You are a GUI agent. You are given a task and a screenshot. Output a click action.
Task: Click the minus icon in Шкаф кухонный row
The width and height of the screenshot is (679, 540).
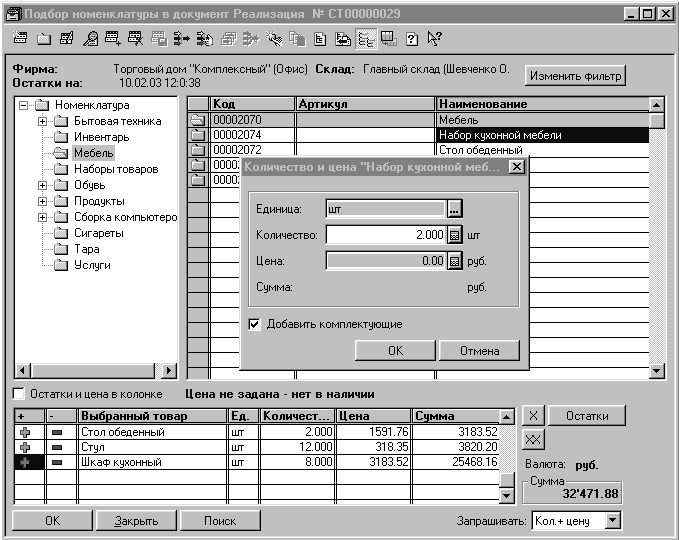pyautogui.click(x=57, y=462)
